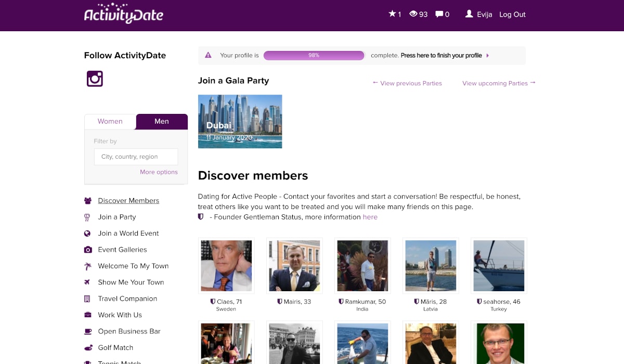Viewport: 624px width, 364px height.
Task: Click the name Claes, 71
Action: [x=229, y=302]
